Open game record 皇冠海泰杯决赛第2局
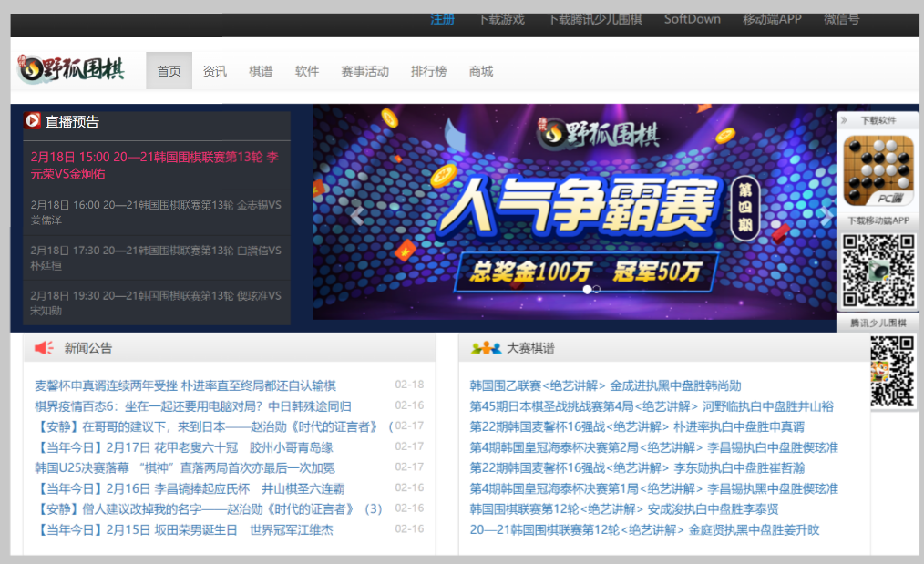The height and width of the screenshot is (564, 924). coord(653,447)
